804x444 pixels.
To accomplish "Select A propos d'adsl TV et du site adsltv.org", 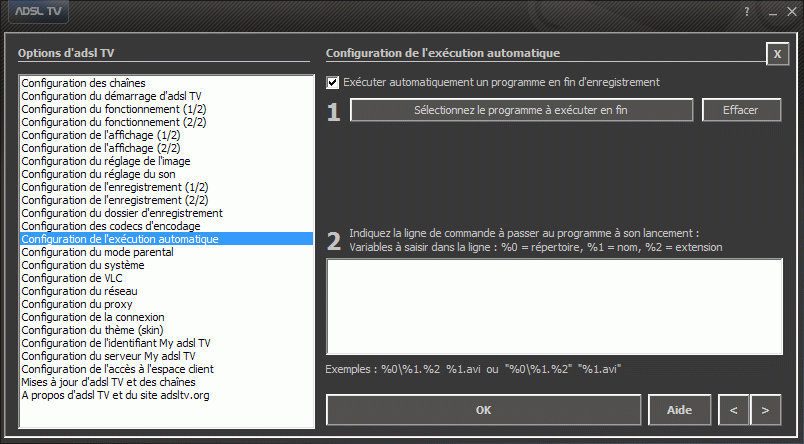I will (167, 395).
